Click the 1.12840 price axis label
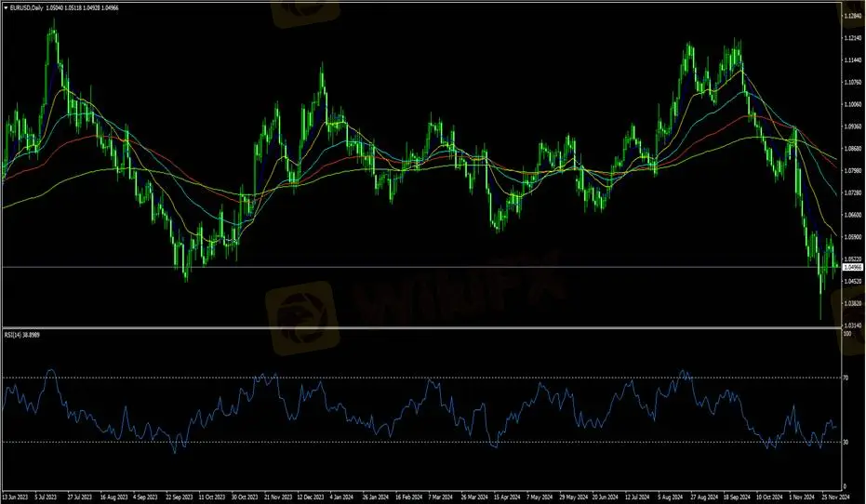Viewport: 866px width, 504px height. tap(852, 17)
